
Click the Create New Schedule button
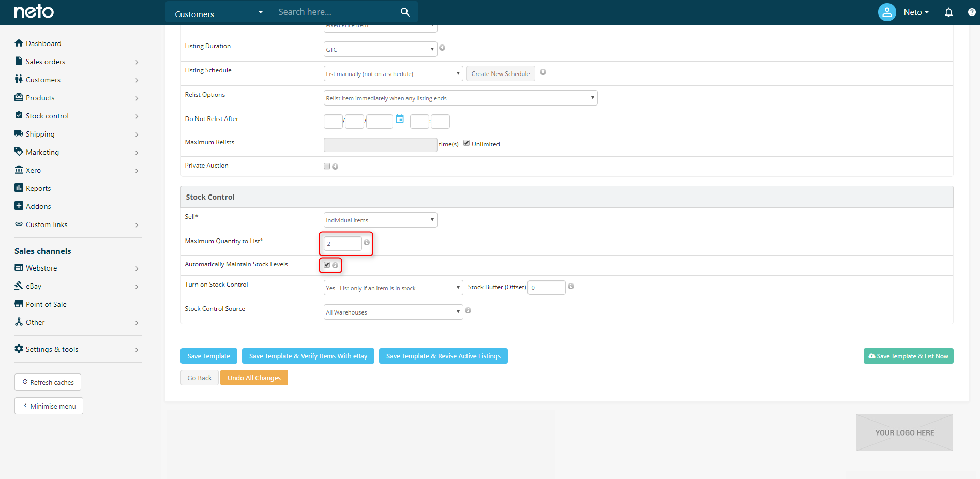501,73
